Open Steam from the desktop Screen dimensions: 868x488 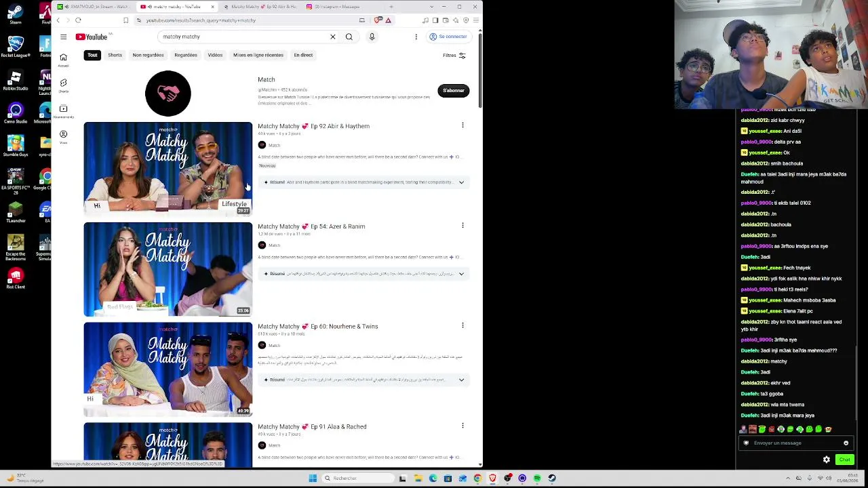[15, 14]
